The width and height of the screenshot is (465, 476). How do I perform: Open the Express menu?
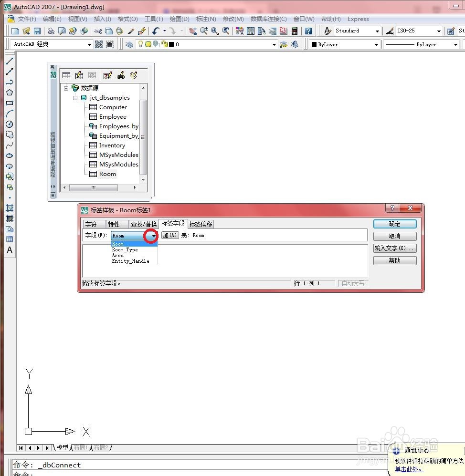pos(358,19)
